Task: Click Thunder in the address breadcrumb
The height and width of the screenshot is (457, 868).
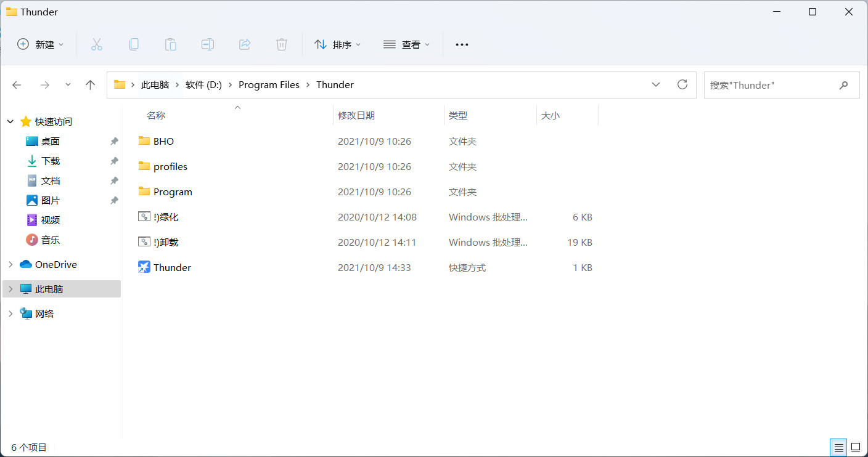Action: (x=335, y=85)
